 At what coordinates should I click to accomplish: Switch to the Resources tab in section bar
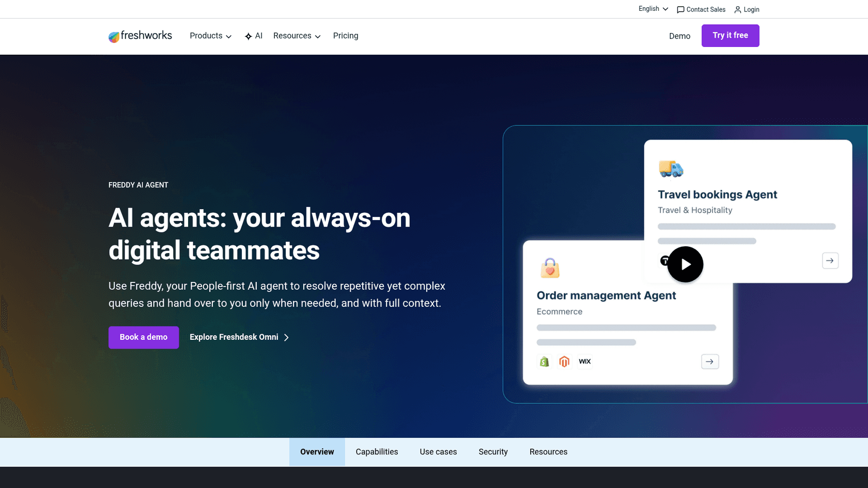click(549, 452)
